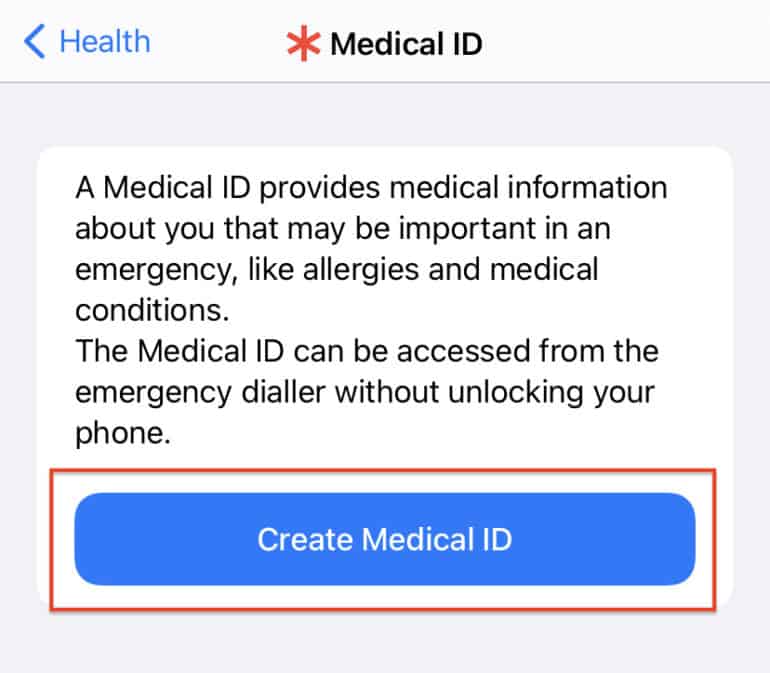770x673 pixels.
Task: Click the paragraph starting "A Medical ID provides"
Action: tap(371, 249)
